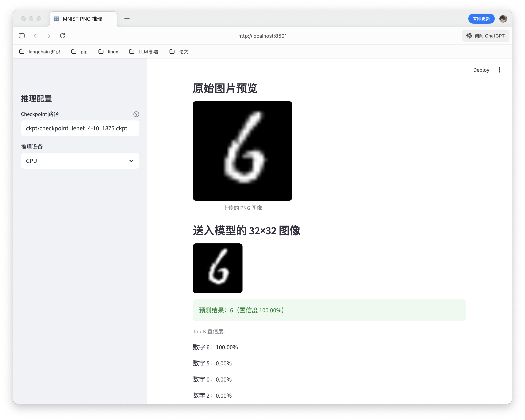Open the linux bookmarks folder

click(108, 52)
